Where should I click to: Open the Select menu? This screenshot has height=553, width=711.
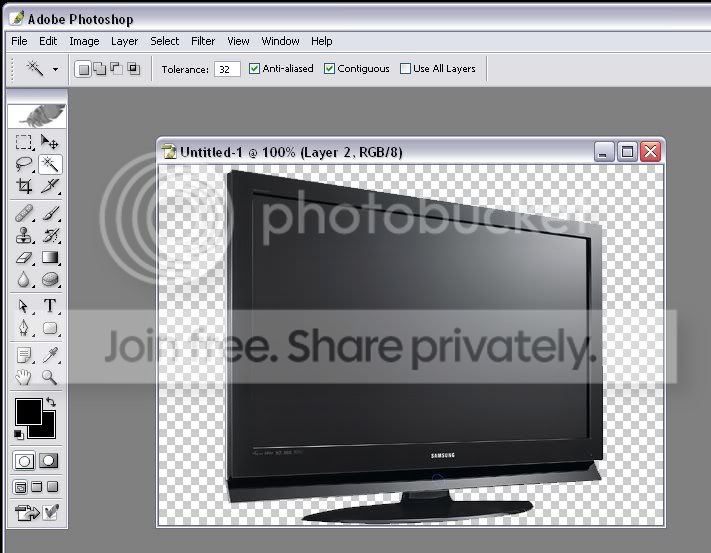(164, 41)
